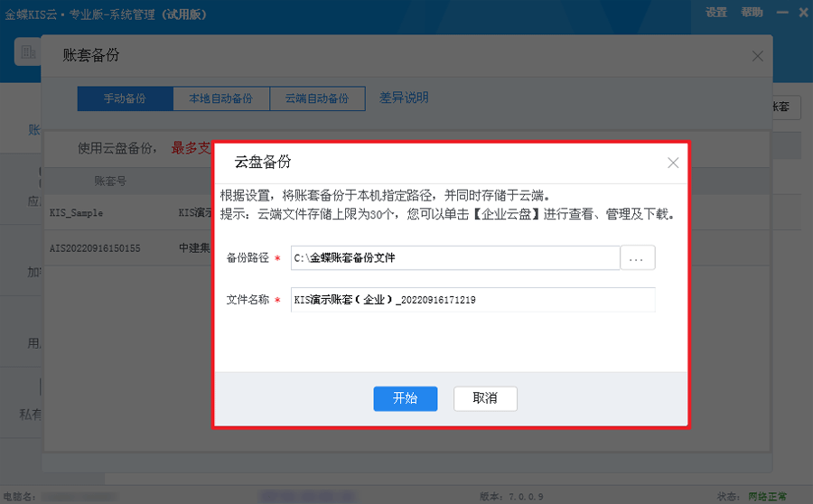Minimize the 金蝶KIS云 main window
The image size is (813, 504).
[782, 13]
